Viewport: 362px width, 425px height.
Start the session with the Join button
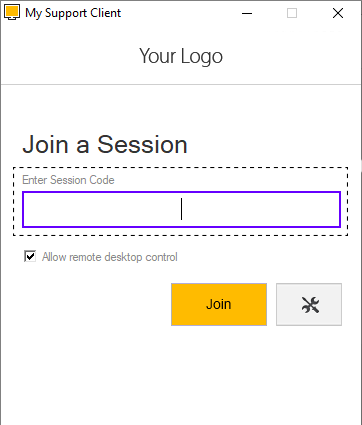[219, 304]
